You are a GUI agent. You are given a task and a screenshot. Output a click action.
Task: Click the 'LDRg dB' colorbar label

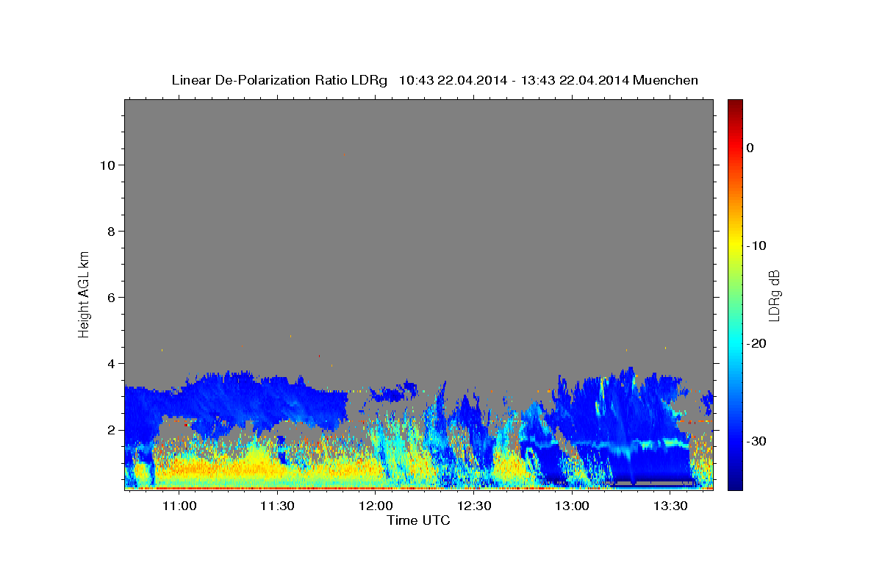pyautogui.click(x=773, y=294)
